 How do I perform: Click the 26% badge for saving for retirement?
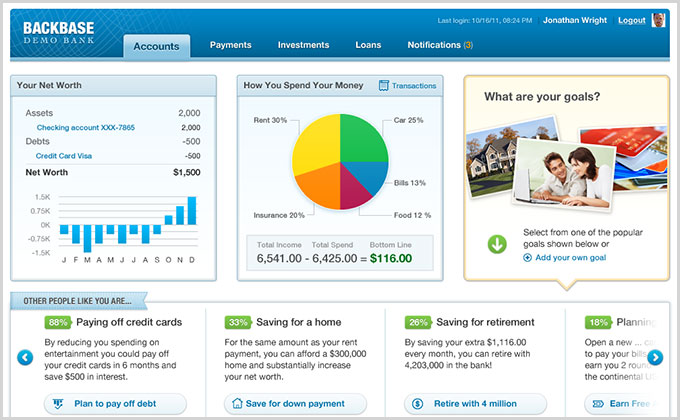[418, 322]
